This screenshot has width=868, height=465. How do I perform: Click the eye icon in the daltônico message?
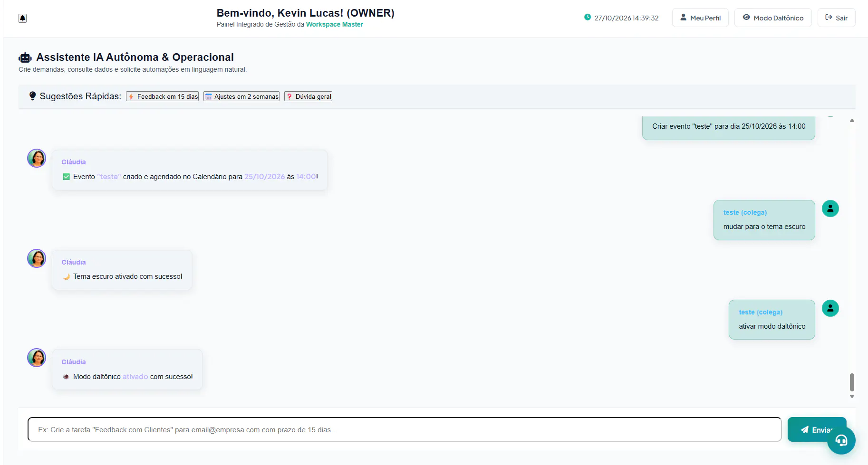pyautogui.click(x=66, y=377)
